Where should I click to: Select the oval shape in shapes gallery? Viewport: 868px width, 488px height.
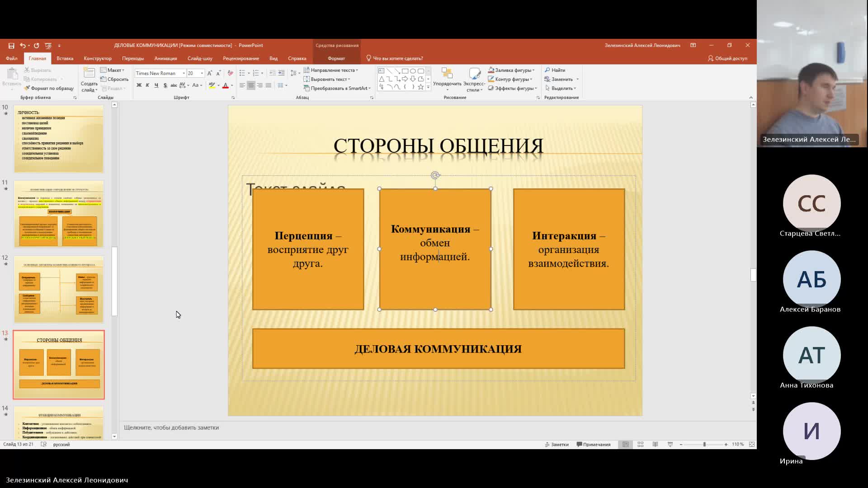tap(413, 71)
